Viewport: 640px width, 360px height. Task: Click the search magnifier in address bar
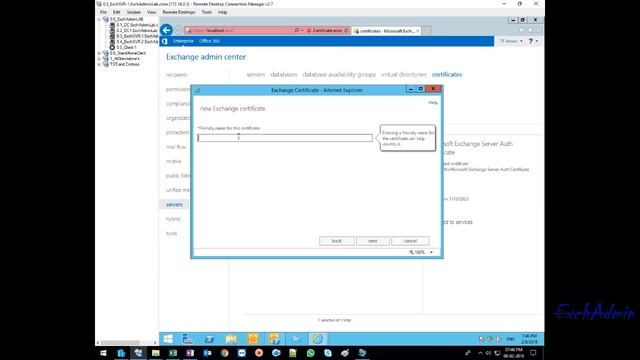point(297,31)
